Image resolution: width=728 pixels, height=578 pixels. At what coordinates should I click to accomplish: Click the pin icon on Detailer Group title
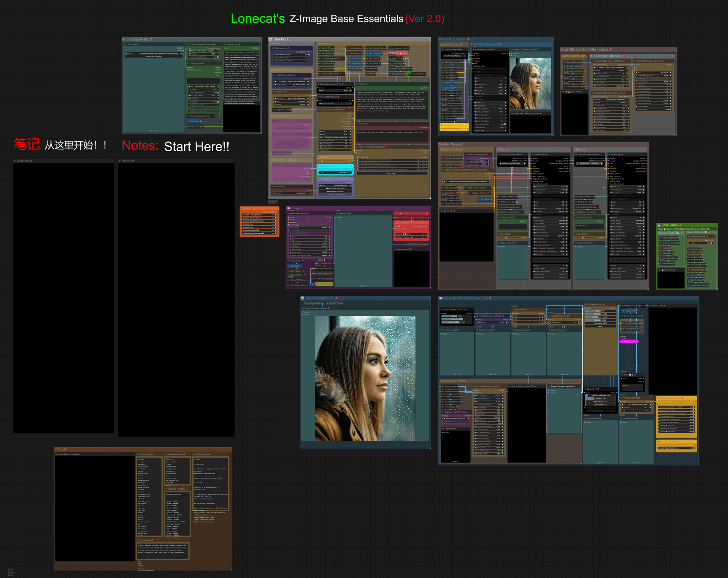coord(461,144)
